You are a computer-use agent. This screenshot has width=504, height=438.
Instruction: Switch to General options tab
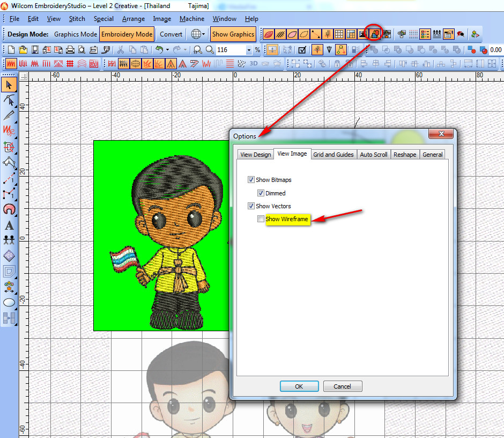pos(432,155)
